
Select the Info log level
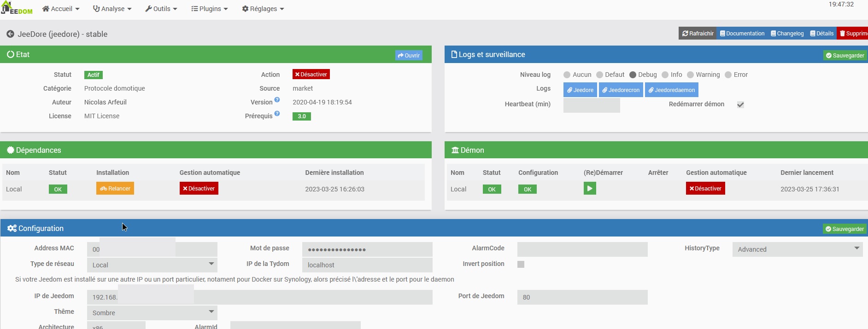(665, 75)
